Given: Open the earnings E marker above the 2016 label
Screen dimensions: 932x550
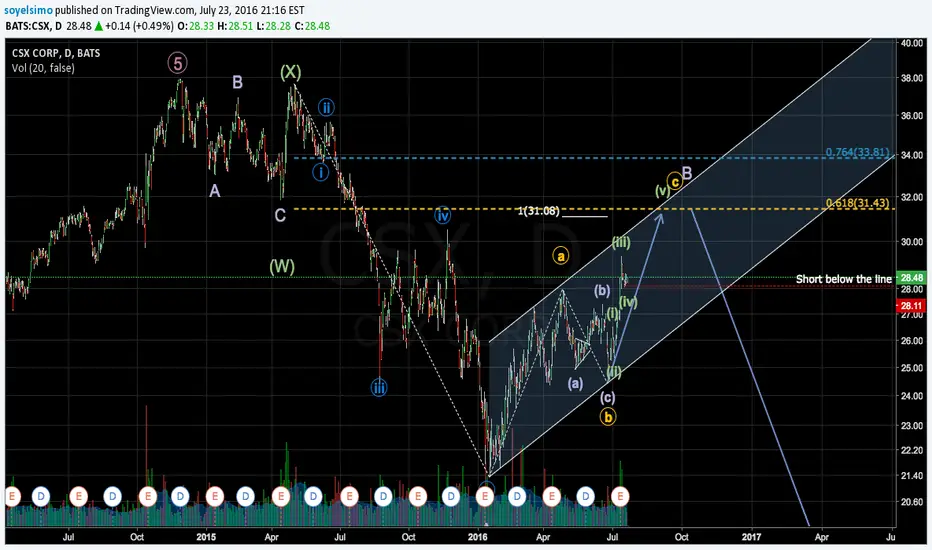Looking at the screenshot, I should [485, 495].
